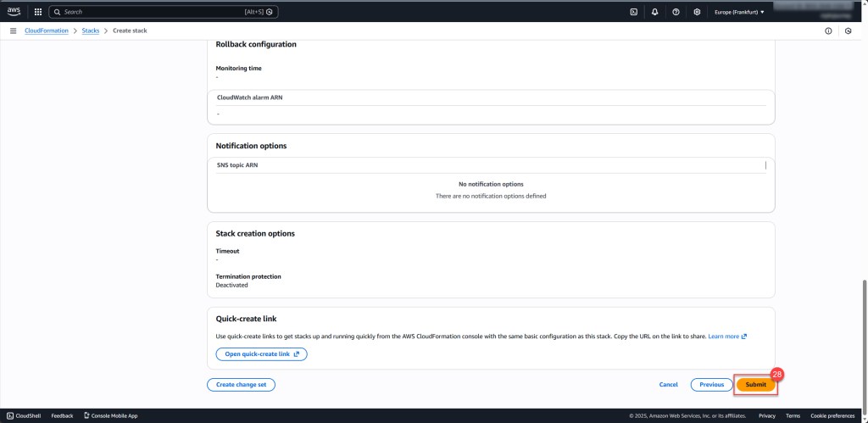Open the help question mark icon

(x=676, y=12)
